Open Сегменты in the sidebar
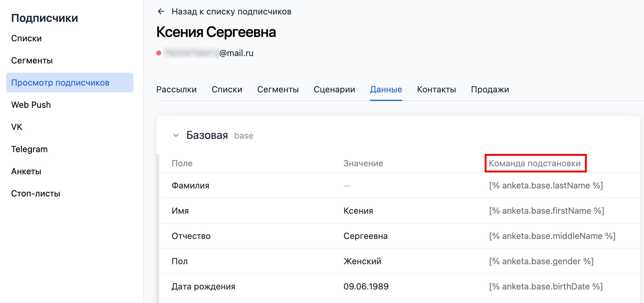The width and height of the screenshot is (644, 303). tap(32, 61)
